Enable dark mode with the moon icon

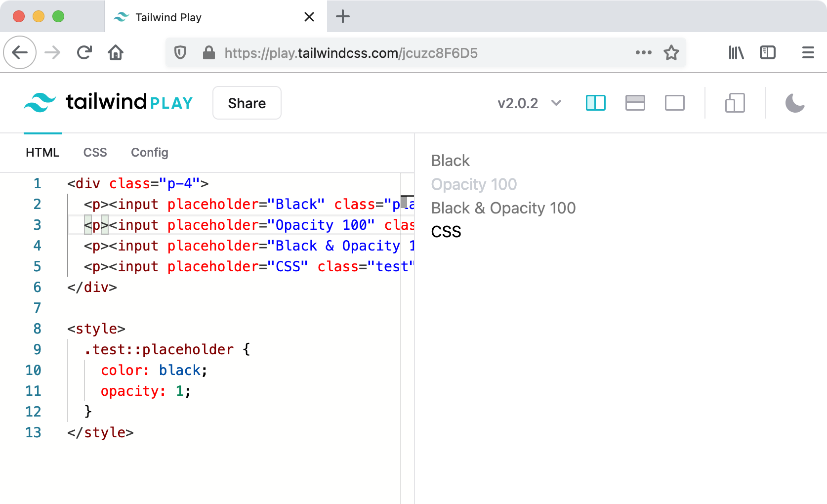(795, 103)
